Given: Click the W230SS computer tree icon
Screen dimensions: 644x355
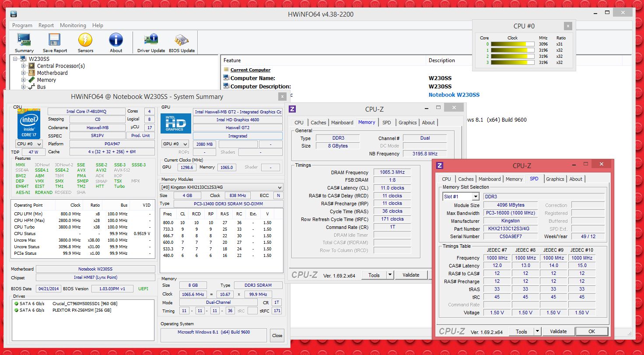Looking at the screenshot, I should (24, 59).
